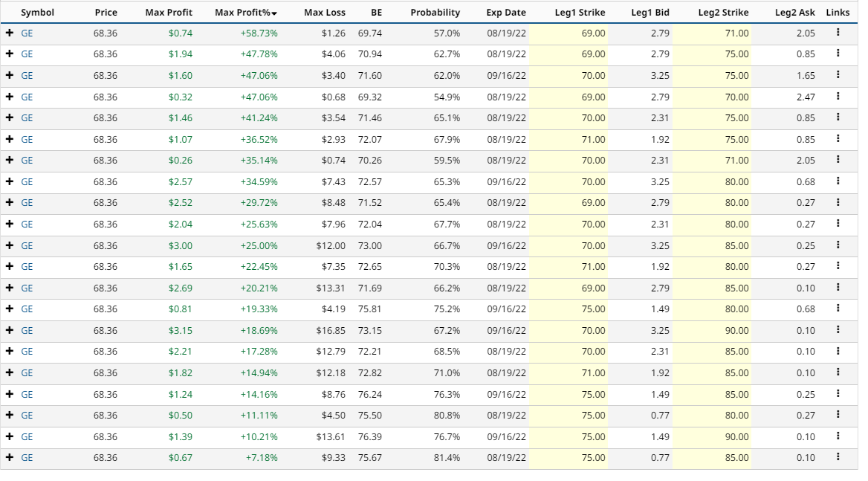Open three-dot menu on the $1.94 max profit row

click(x=838, y=54)
